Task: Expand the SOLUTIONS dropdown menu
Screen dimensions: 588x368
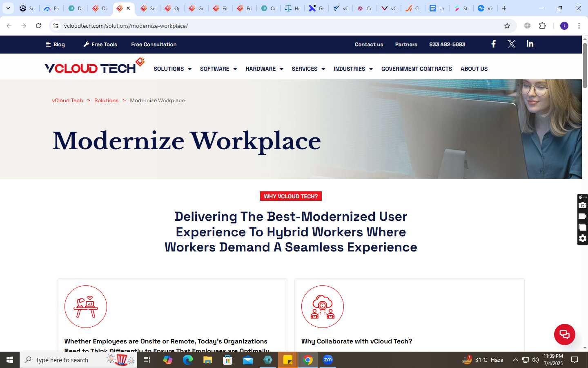Action: click(x=172, y=69)
